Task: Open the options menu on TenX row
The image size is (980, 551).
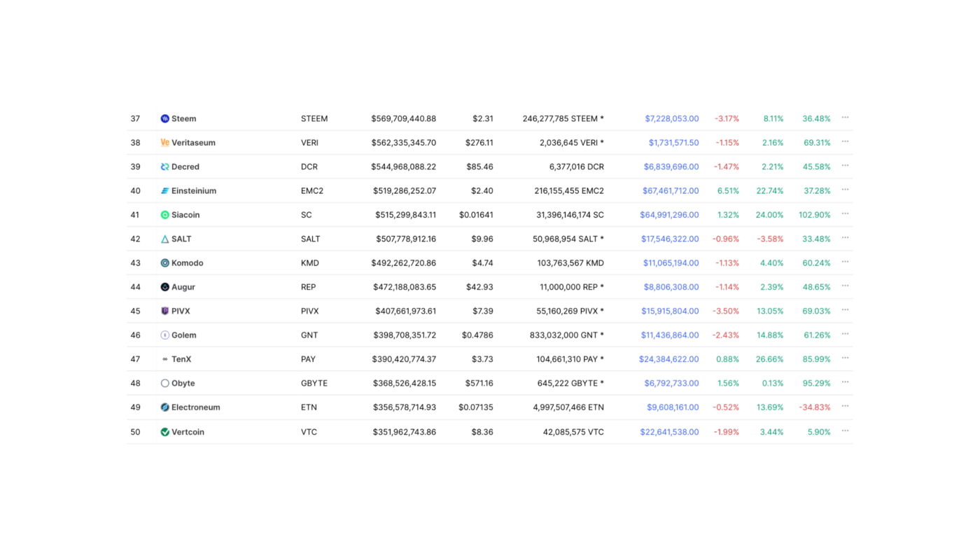Action: click(844, 358)
